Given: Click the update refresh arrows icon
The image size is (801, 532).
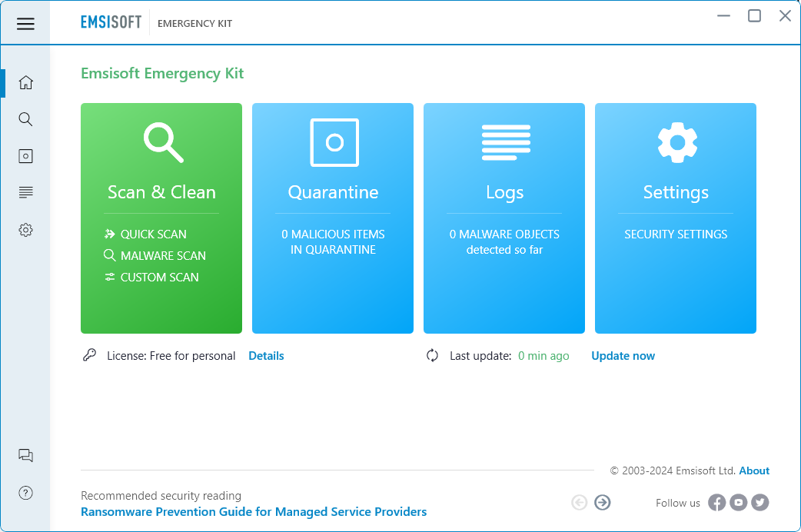Looking at the screenshot, I should click(432, 356).
